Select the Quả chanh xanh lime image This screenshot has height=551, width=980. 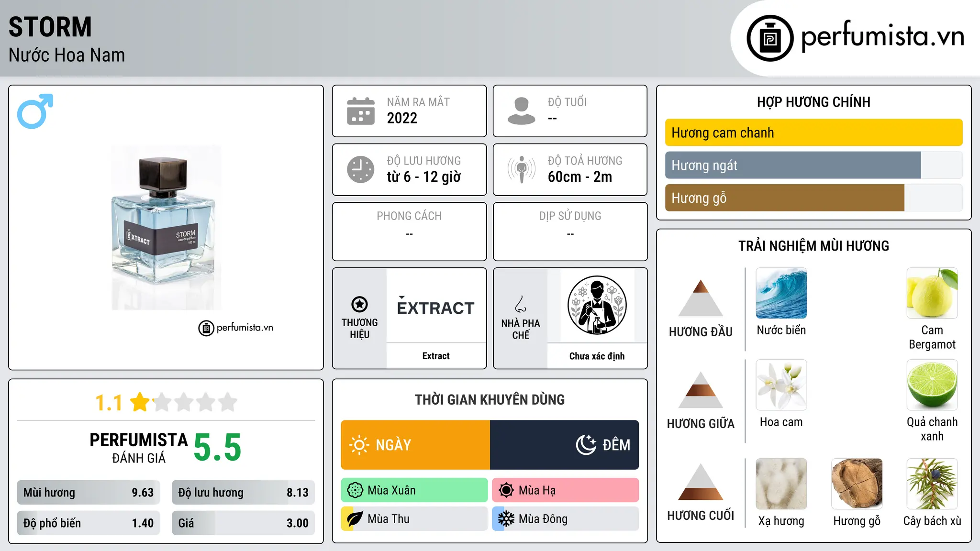pyautogui.click(x=932, y=385)
